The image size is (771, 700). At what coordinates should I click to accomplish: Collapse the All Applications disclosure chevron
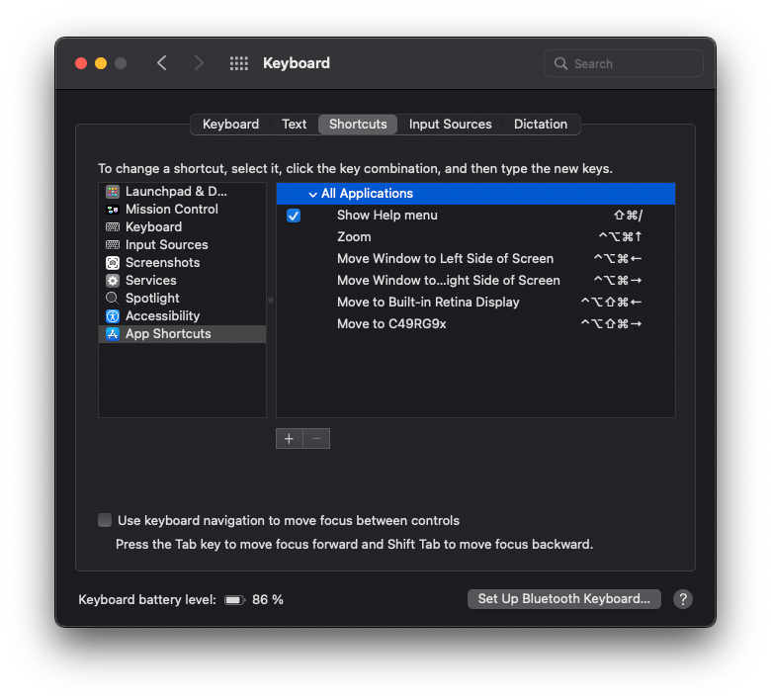point(312,194)
